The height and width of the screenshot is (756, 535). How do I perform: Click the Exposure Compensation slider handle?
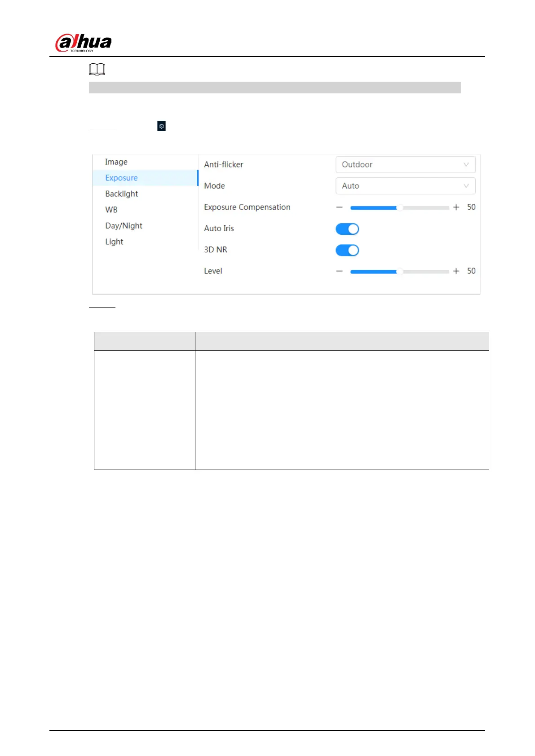[399, 207]
